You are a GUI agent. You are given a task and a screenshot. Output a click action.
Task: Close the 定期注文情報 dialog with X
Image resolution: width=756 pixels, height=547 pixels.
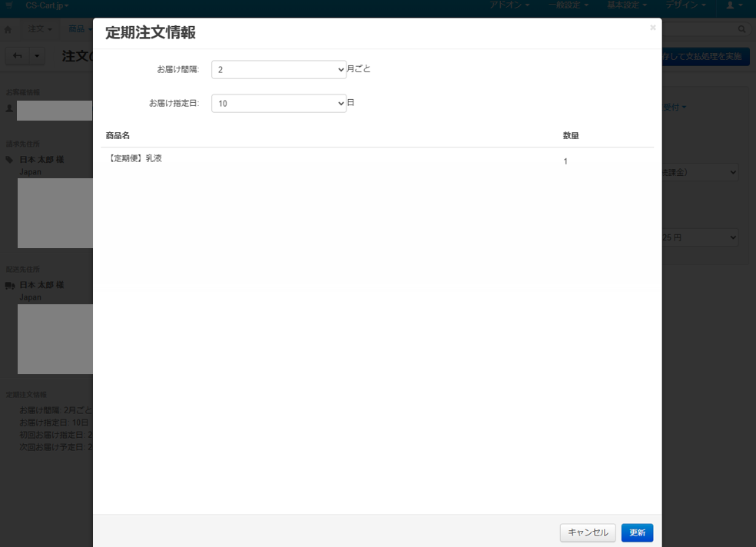(x=653, y=28)
